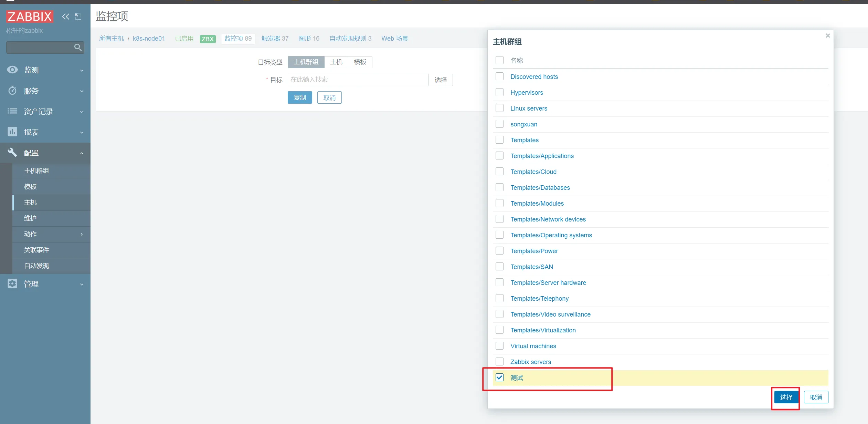Click the ZABBIX logo
Viewport: 868px width, 424px height.
[x=30, y=16]
